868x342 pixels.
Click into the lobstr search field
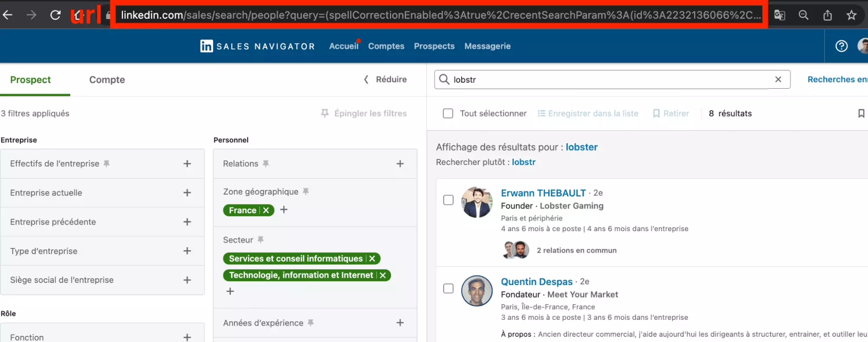click(x=608, y=80)
